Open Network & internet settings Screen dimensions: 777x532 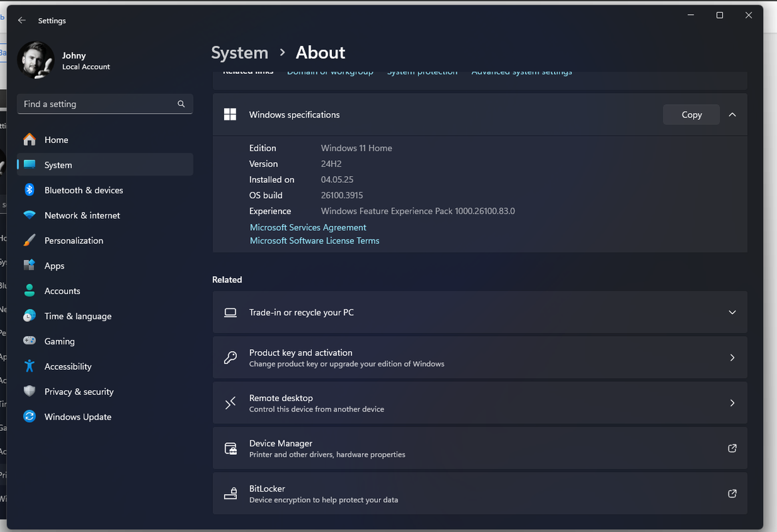104,215
